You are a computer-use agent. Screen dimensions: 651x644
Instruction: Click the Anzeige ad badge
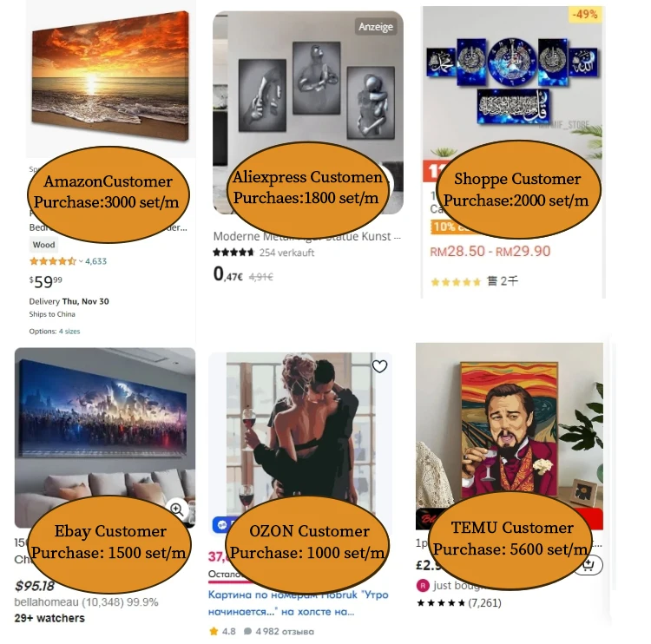pos(376,27)
